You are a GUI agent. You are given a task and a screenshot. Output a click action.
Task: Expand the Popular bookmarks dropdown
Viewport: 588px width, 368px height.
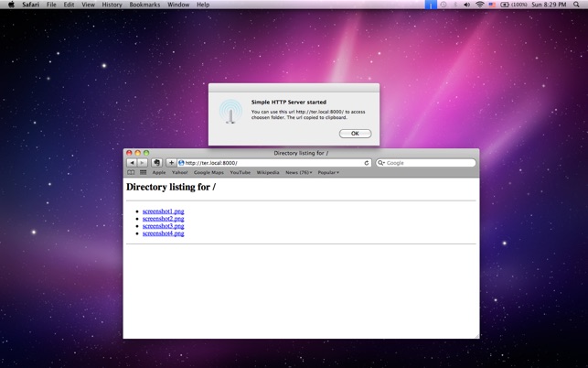tap(328, 172)
